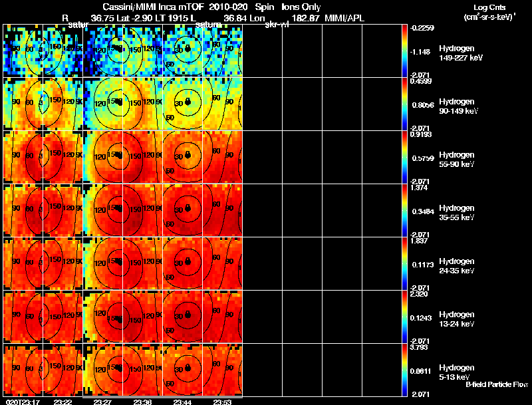Select the 23:36 time label
The height and width of the screenshot is (405, 532).
142,402
